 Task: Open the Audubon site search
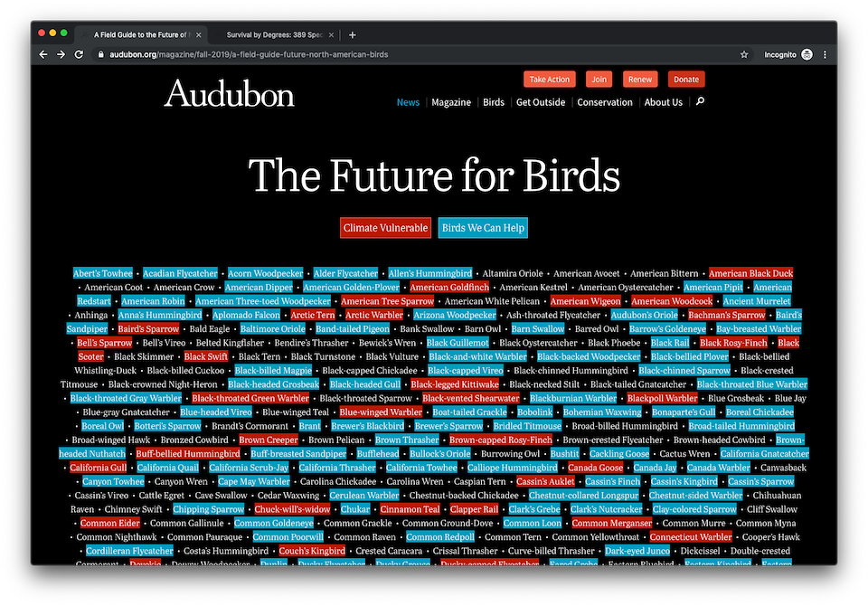point(700,101)
